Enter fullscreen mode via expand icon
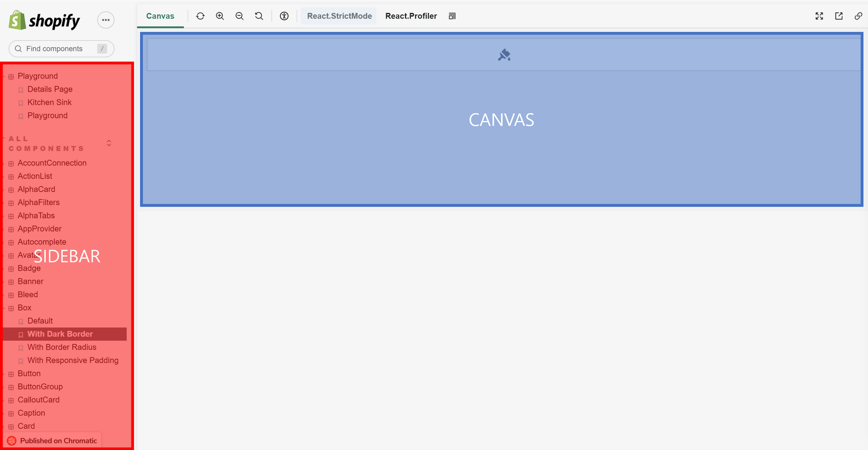Viewport: 868px width, 450px height. coord(819,16)
